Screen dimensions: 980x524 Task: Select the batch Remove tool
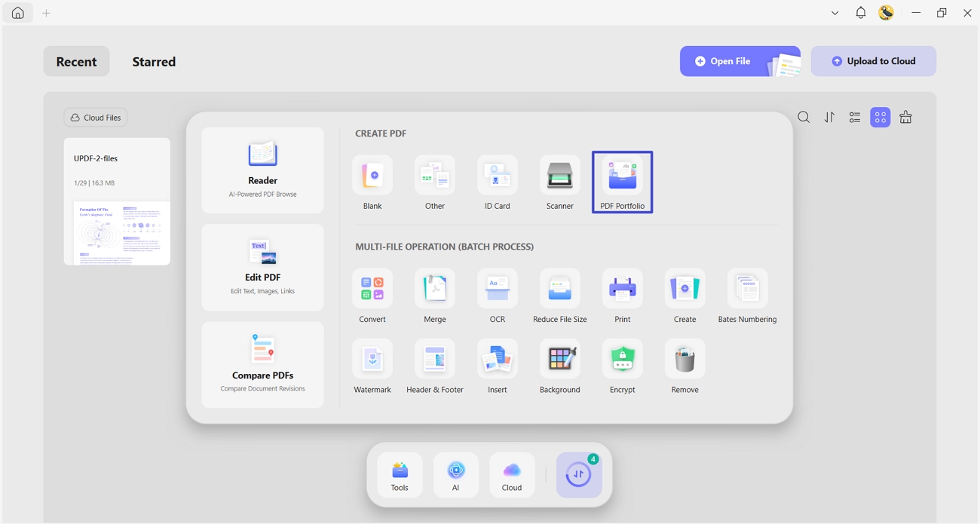685,366
